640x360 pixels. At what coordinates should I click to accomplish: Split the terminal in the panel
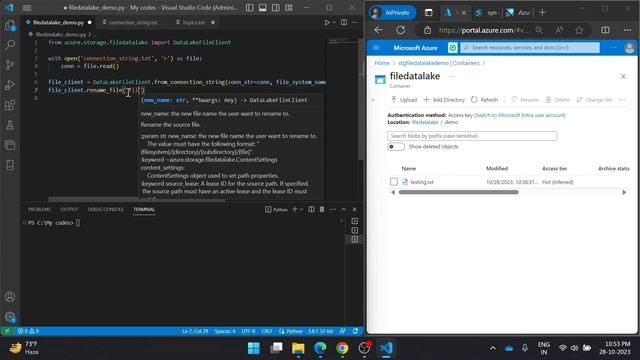(311, 209)
